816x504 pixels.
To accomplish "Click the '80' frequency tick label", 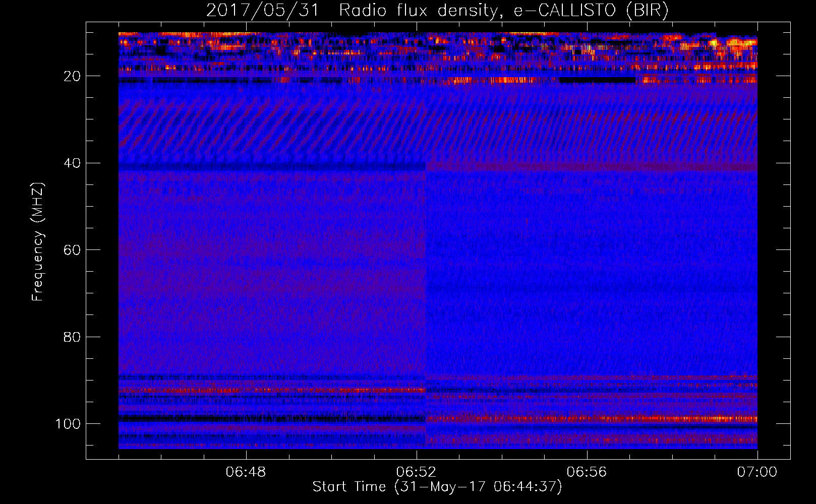I will 72,337.
